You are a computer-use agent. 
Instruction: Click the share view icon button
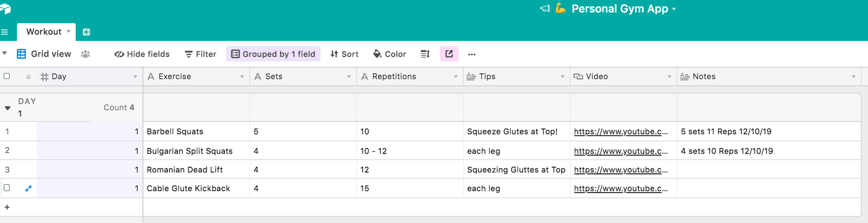click(x=449, y=54)
